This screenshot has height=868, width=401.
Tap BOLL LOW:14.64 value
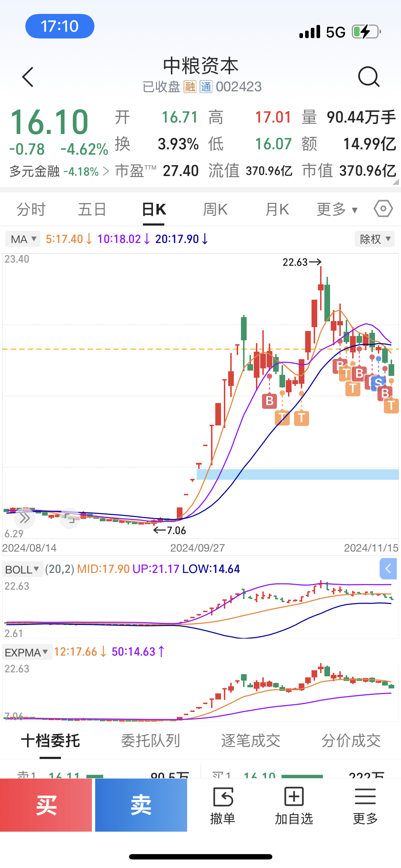click(x=211, y=569)
